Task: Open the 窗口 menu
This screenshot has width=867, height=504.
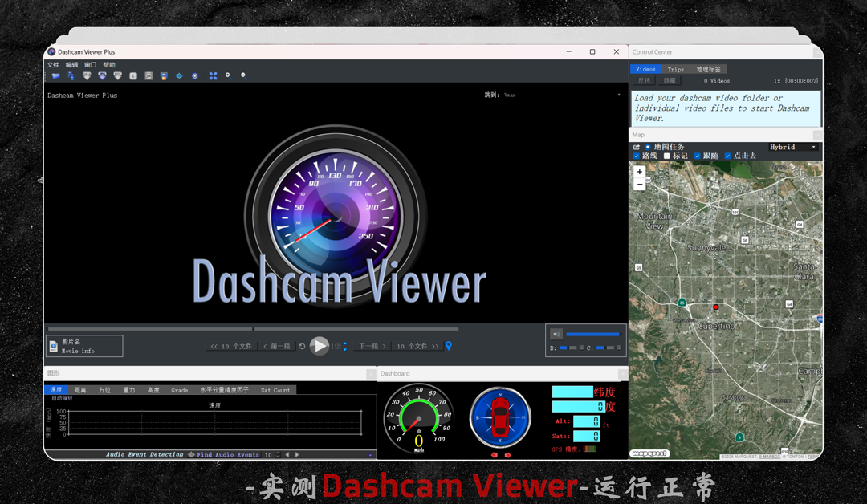Action: pyautogui.click(x=90, y=65)
